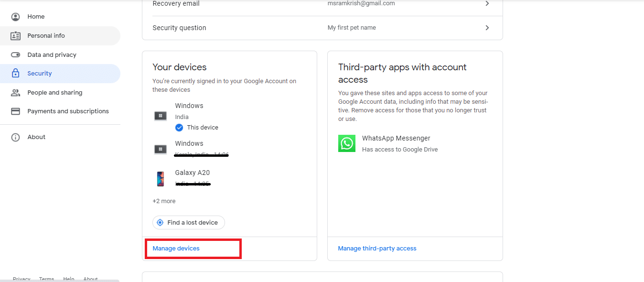Image resolution: width=644 pixels, height=282 pixels.
Task: Open the About sidebar item
Action: click(x=60, y=137)
